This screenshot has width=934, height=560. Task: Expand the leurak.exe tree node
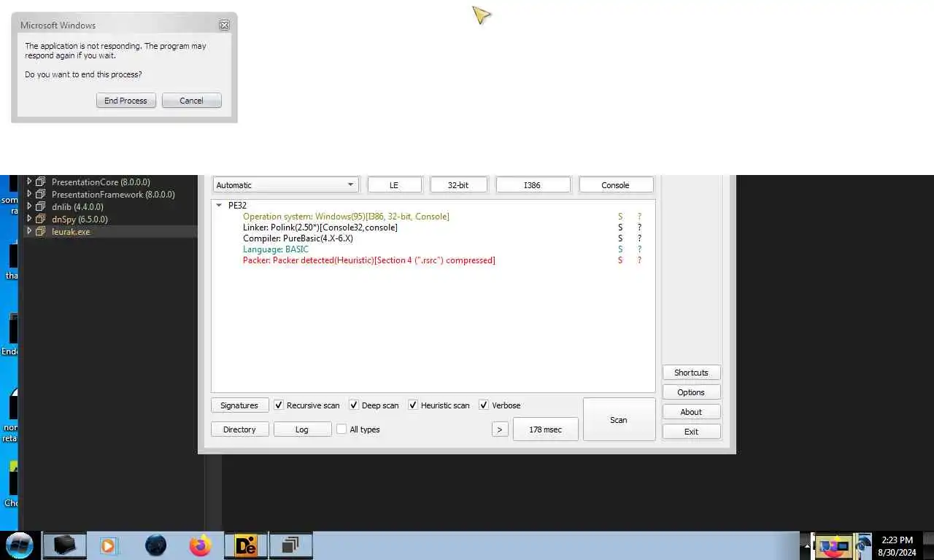pos(30,231)
